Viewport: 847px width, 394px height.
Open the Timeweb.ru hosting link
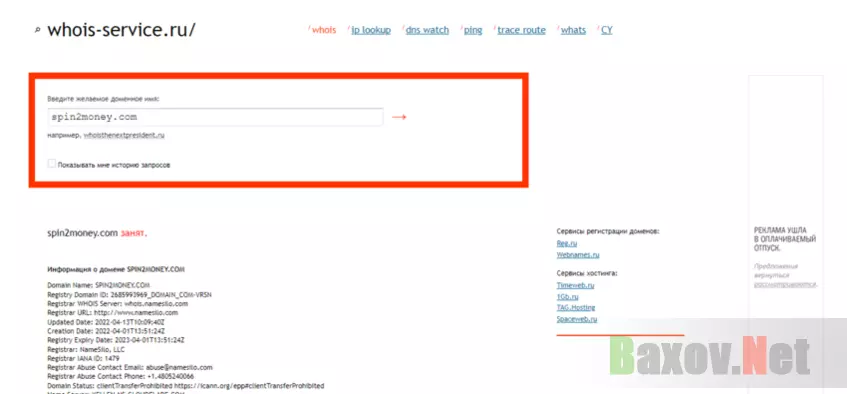pyautogui.click(x=575, y=285)
